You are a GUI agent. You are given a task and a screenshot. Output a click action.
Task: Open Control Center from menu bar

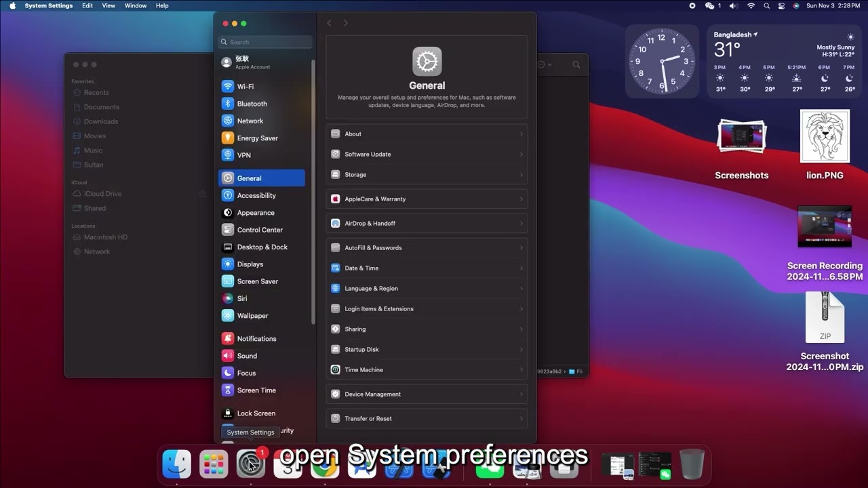coord(781,5)
